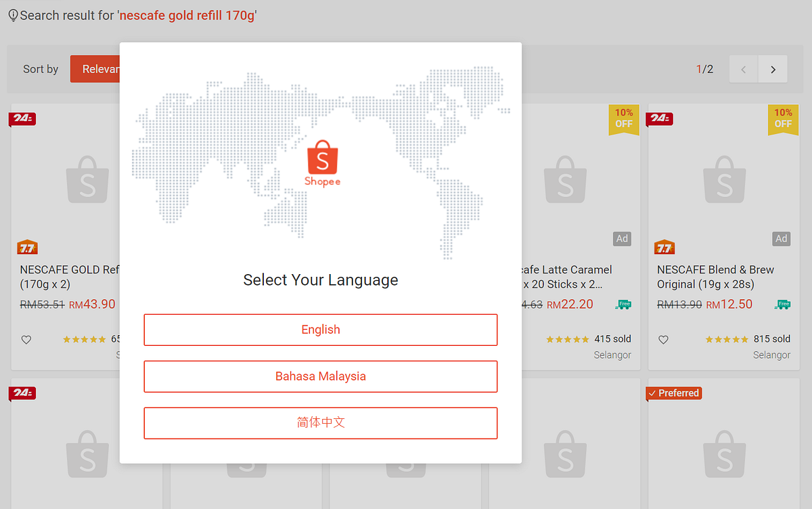Choose Bahasa Malaysia as the language
Viewport: 812px width, 509px height.
point(321,376)
